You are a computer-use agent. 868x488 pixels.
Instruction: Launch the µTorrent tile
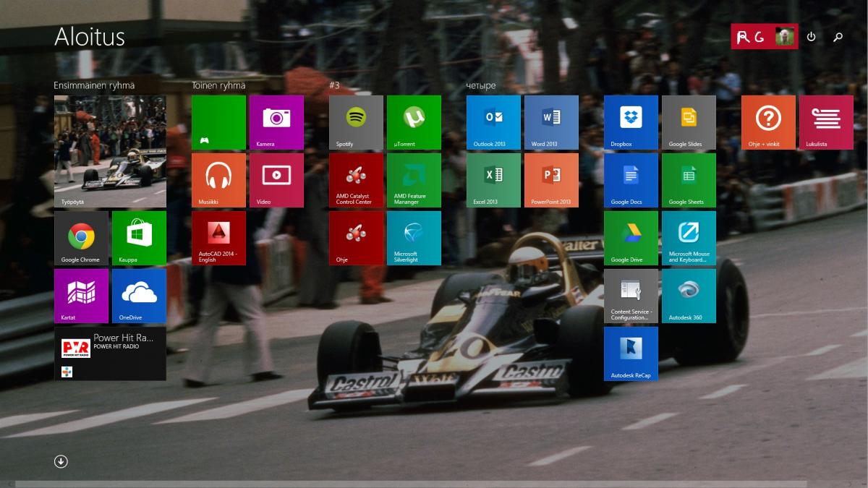(x=414, y=122)
